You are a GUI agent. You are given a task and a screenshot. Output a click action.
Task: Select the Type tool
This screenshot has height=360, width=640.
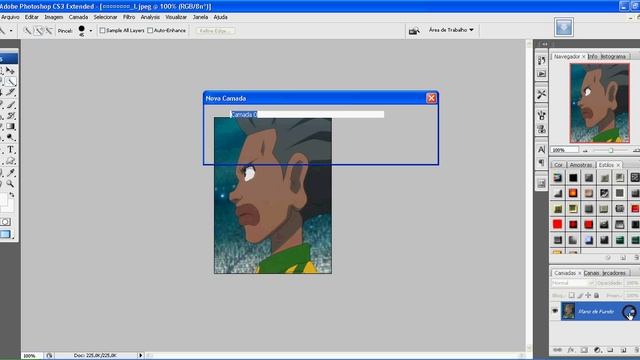click(11, 150)
